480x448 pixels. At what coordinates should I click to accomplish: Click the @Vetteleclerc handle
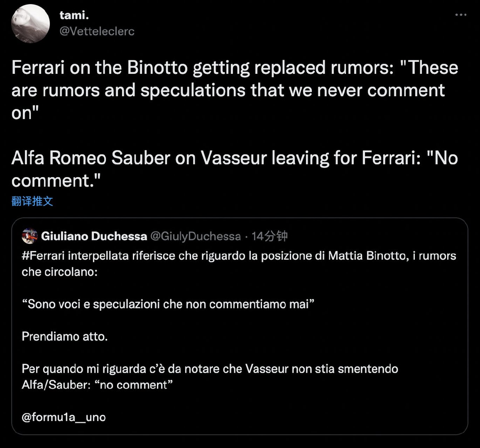tap(97, 31)
